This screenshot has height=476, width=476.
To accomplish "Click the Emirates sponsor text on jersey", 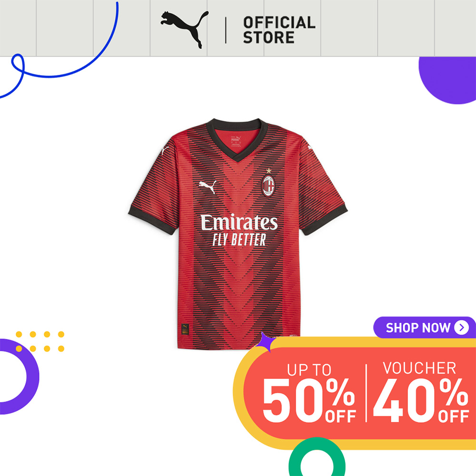I will pos(239,222).
